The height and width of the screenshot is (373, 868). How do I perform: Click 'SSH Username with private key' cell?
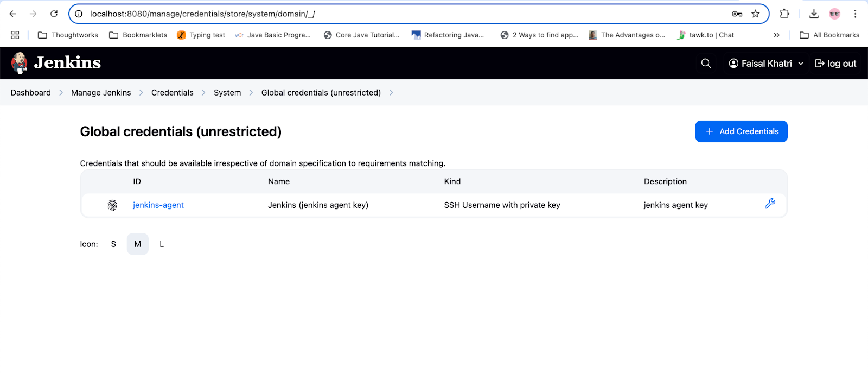pos(502,205)
